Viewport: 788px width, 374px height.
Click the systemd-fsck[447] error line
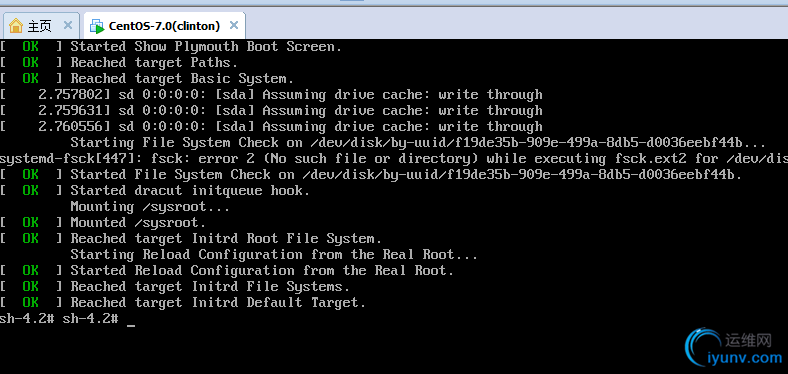[394, 159]
